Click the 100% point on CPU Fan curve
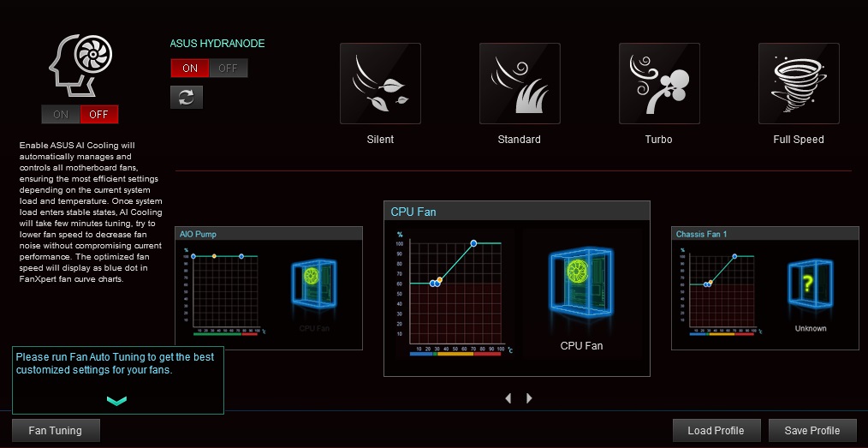868x448 pixels. [473, 243]
